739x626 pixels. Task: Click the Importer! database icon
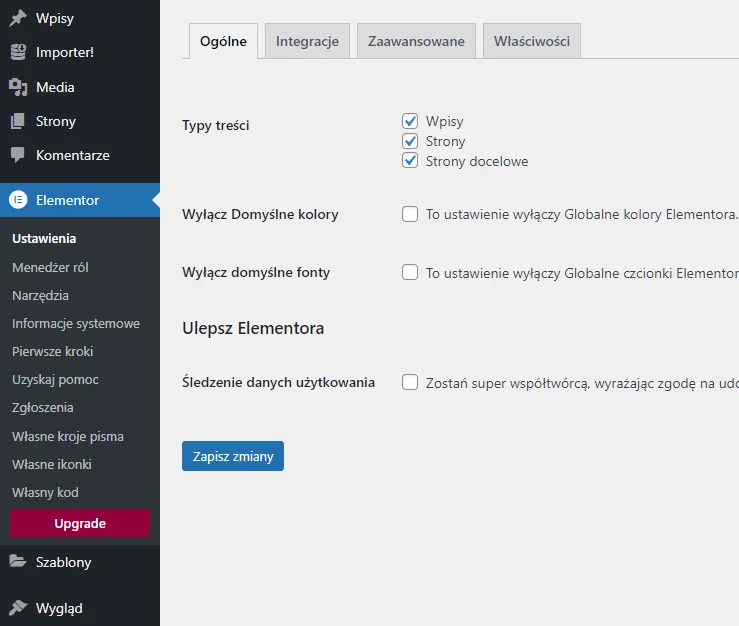click(x=18, y=52)
